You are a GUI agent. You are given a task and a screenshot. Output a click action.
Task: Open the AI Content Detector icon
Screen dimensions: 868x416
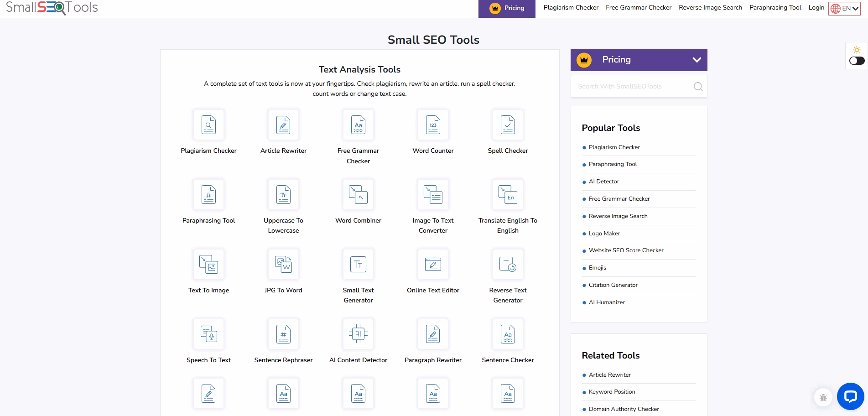(358, 334)
